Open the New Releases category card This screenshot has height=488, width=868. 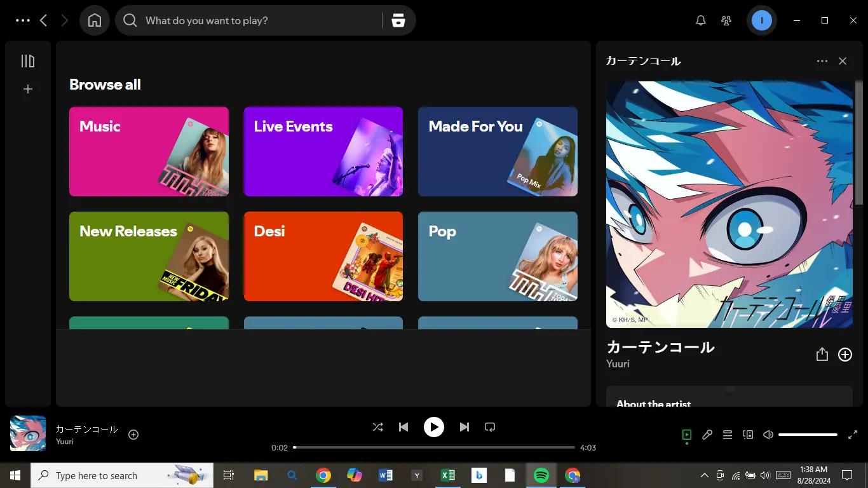pos(149,256)
